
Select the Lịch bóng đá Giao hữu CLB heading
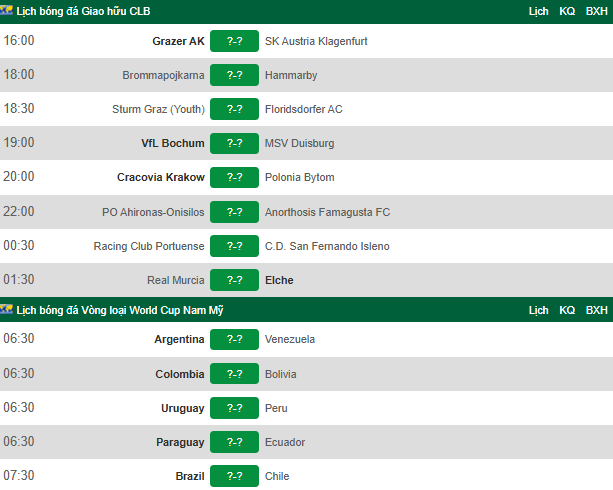click(83, 11)
